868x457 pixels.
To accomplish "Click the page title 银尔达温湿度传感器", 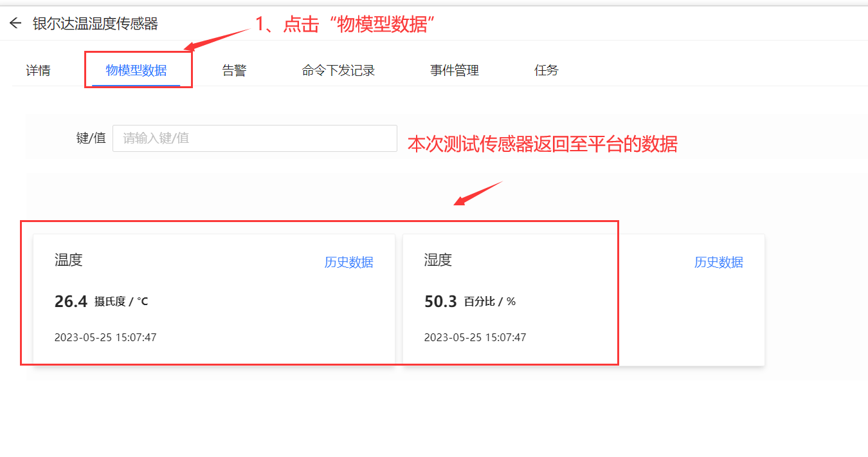I will [95, 24].
